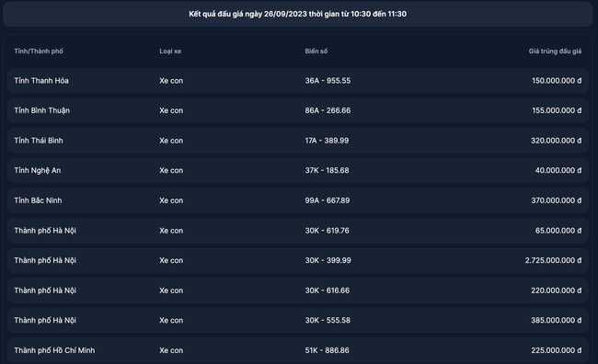Select the Tỉnh Nghệ An row

[x=297, y=170]
